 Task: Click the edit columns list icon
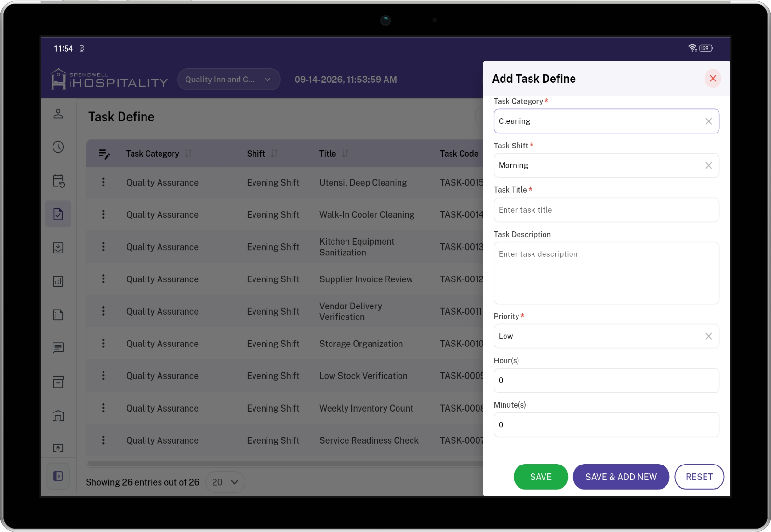pyautogui.click(x=104, y=154)
